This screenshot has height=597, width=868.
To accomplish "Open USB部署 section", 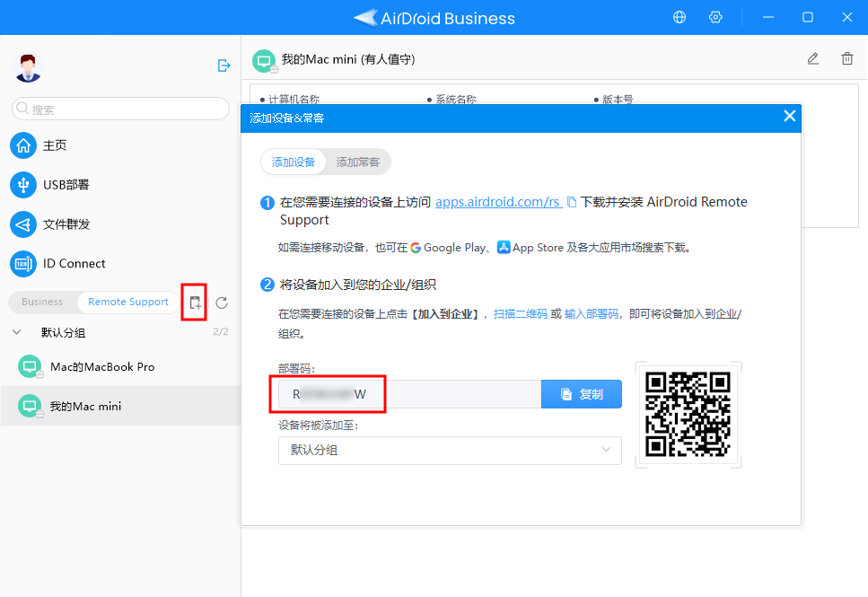I will click(66, 185).
